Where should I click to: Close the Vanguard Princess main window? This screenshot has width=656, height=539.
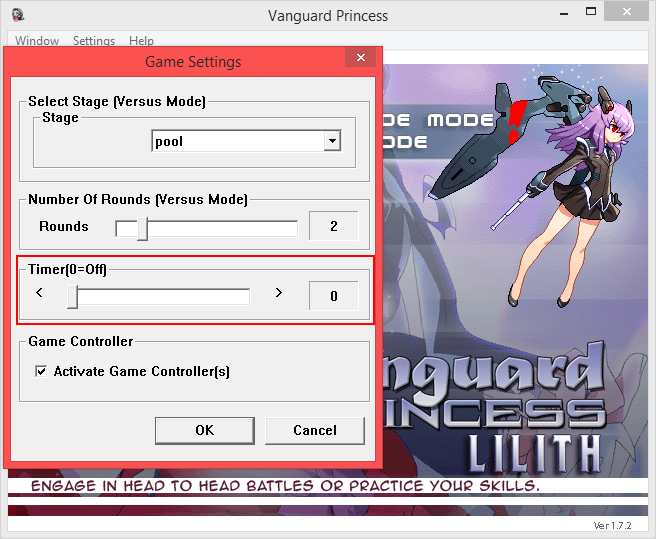click(626, 12)
